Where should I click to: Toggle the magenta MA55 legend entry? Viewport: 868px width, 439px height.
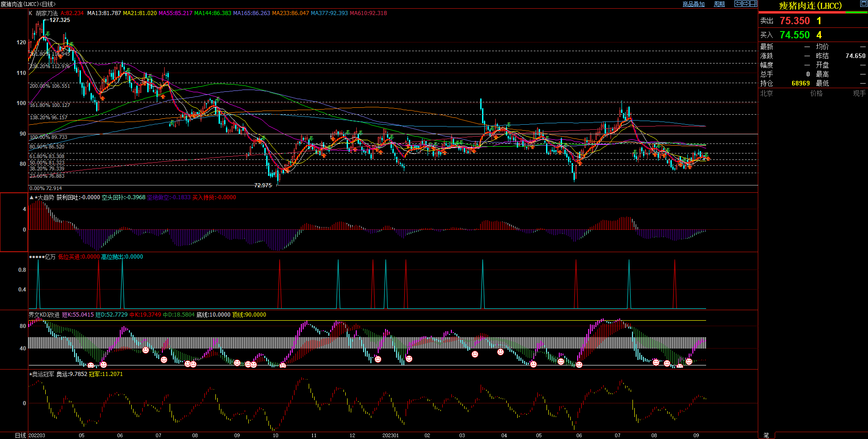click(175, 13)
